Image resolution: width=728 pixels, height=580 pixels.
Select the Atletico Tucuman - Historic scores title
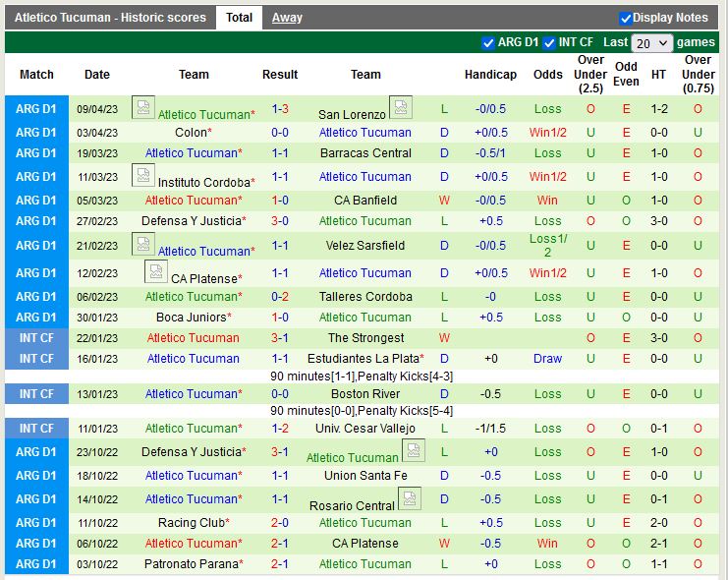(110, 18)
